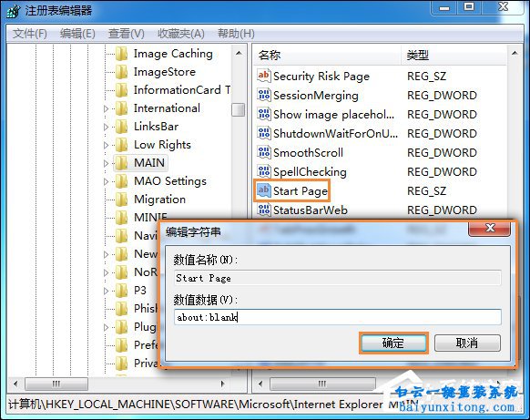Click the Show image placeholder DWORD icon
Screen dimensions: 530x420
click(264, 114)
